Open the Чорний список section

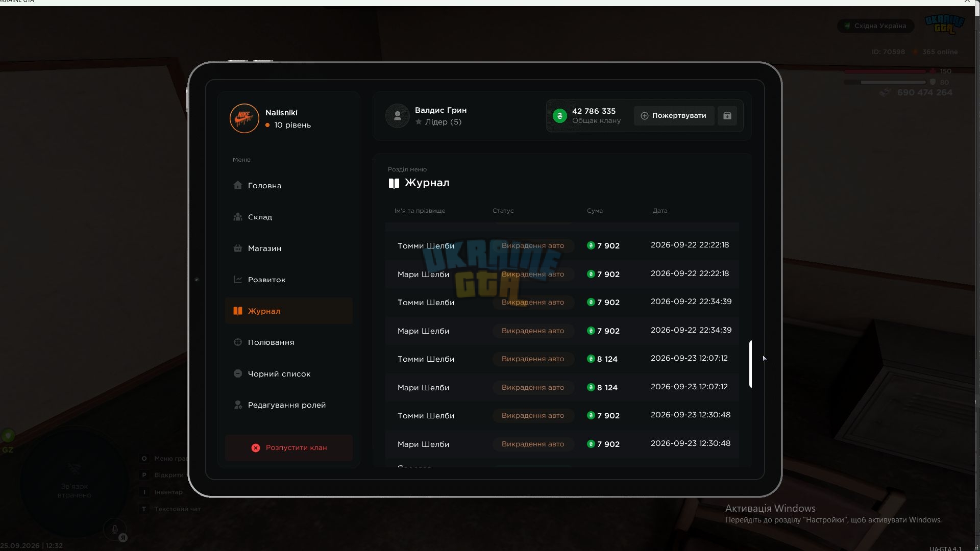pyautogui.click(x=288, y=373)
